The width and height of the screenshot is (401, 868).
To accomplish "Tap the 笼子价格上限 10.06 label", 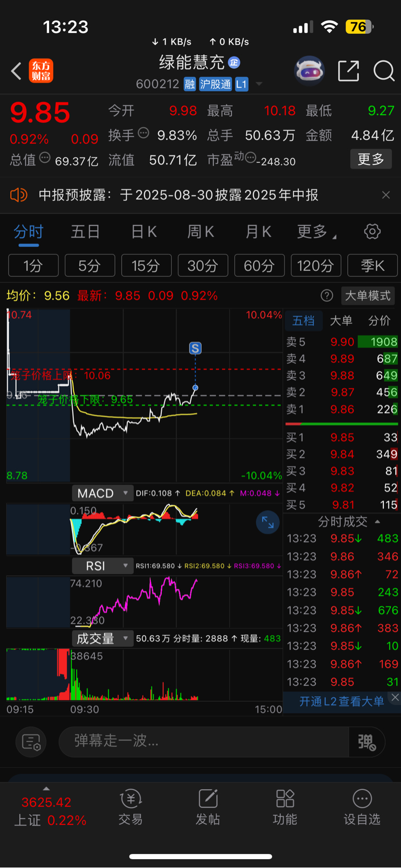I will click(x=61, y=375).
